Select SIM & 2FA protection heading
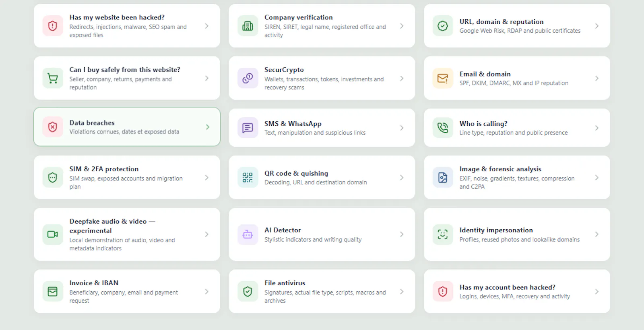The image size is (644, 330). tap(104, 169)
